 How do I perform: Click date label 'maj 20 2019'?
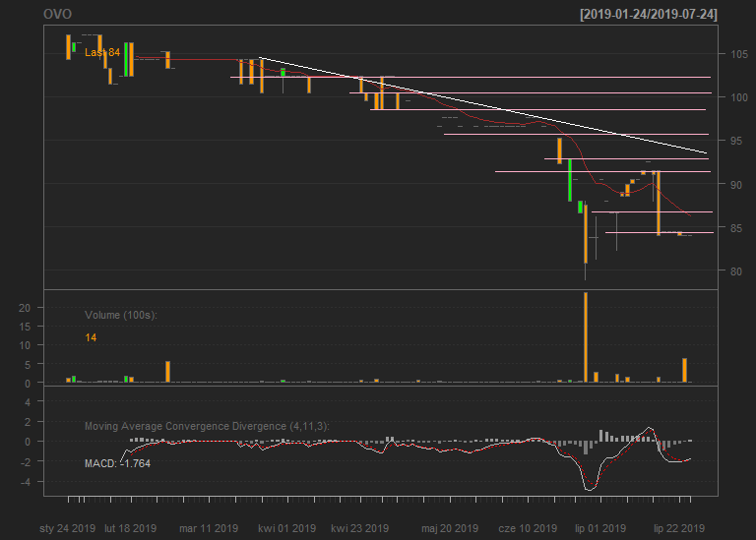(450, 528)
